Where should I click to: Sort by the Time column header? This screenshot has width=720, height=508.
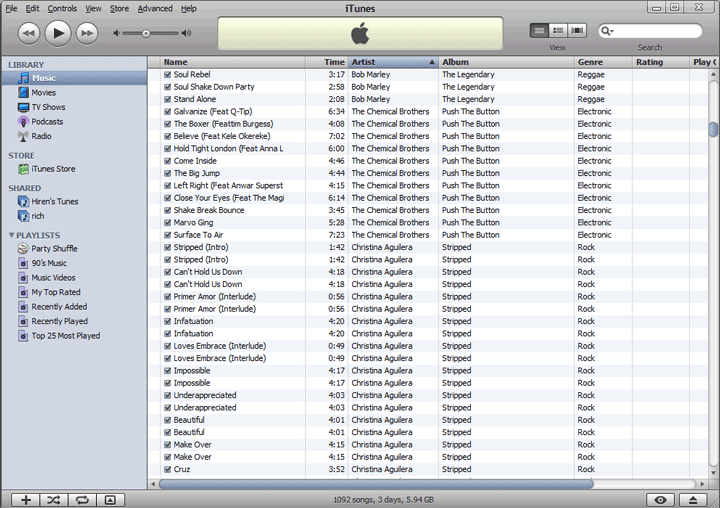point(326,62)
